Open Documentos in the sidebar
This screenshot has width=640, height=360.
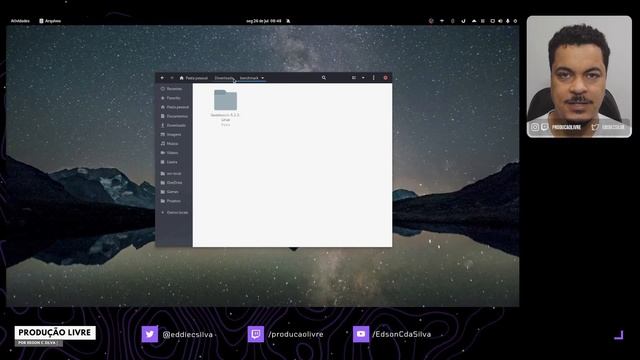(174, 116)
